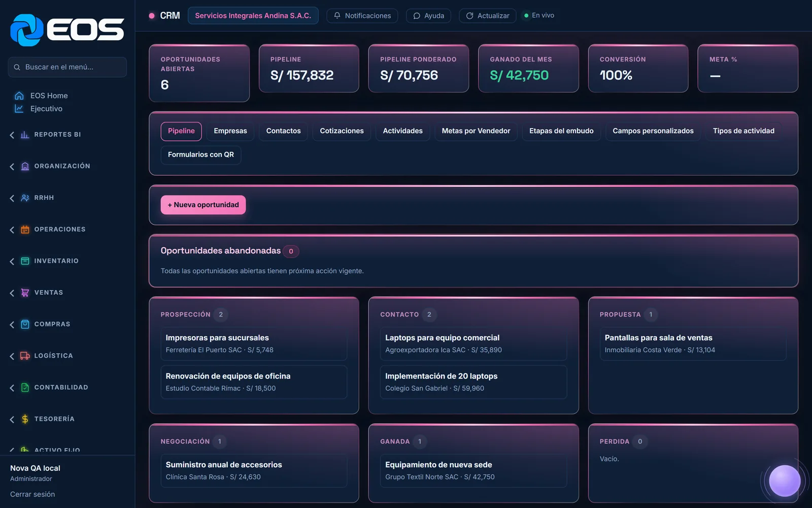The width and height of the screenshot is (812, 508).
Task: Click the Actualizar refresh icon
Action: (470, 16)
